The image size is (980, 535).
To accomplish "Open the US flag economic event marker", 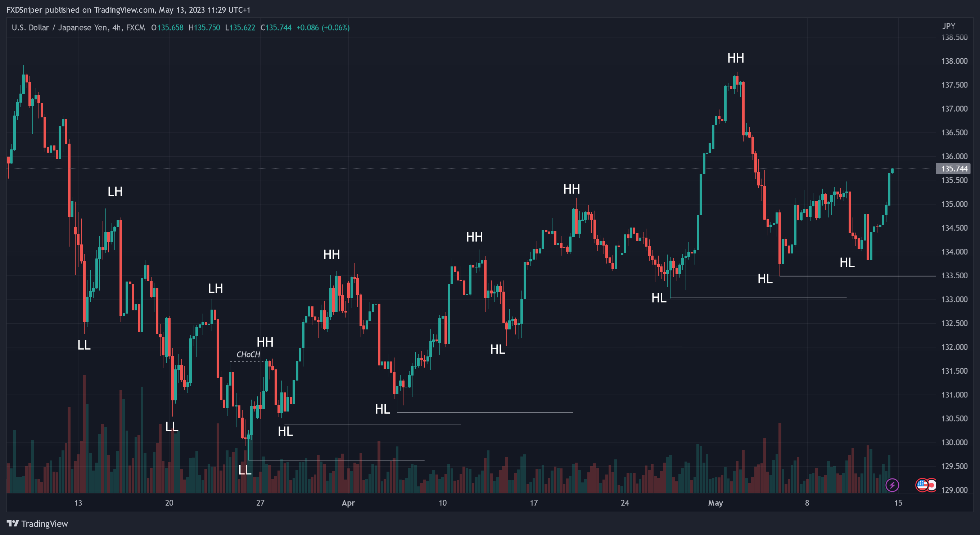I will tap(921, 485).
